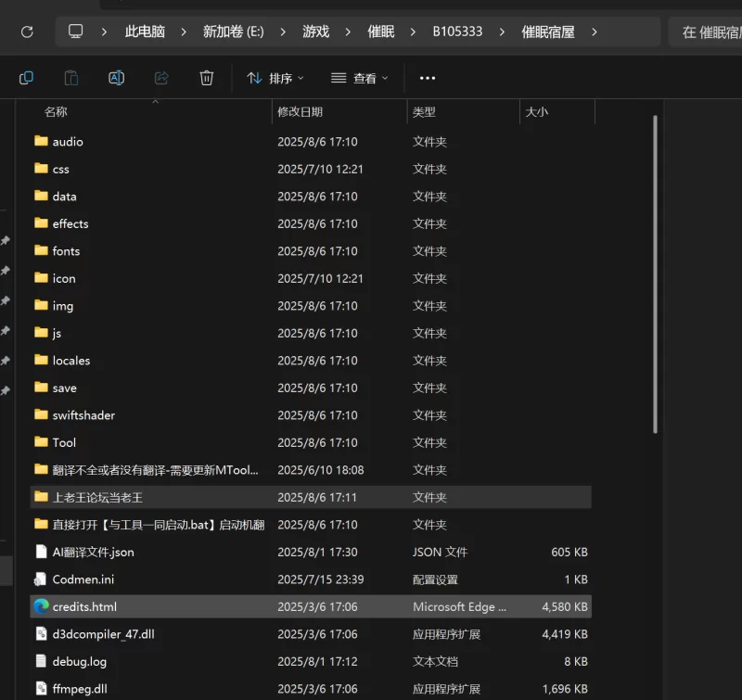Viewport: 742px width, 700px height.
Task: Click the Delete trash can icon
Action: 206,78
